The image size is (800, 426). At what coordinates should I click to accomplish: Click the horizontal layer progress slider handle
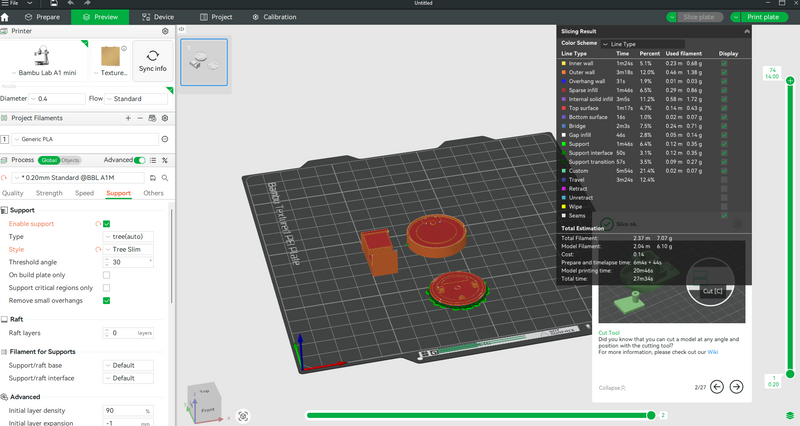(x=651, y=415)
